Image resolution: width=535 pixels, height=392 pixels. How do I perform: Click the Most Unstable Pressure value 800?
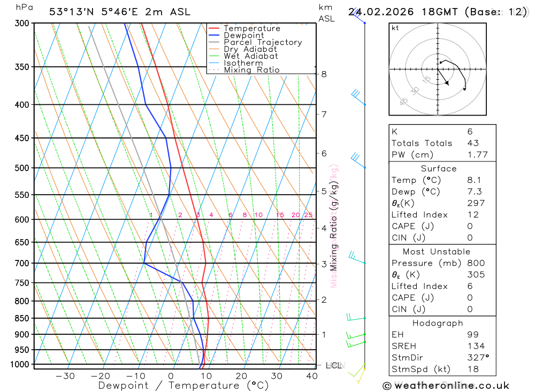[x=476, y=263]
